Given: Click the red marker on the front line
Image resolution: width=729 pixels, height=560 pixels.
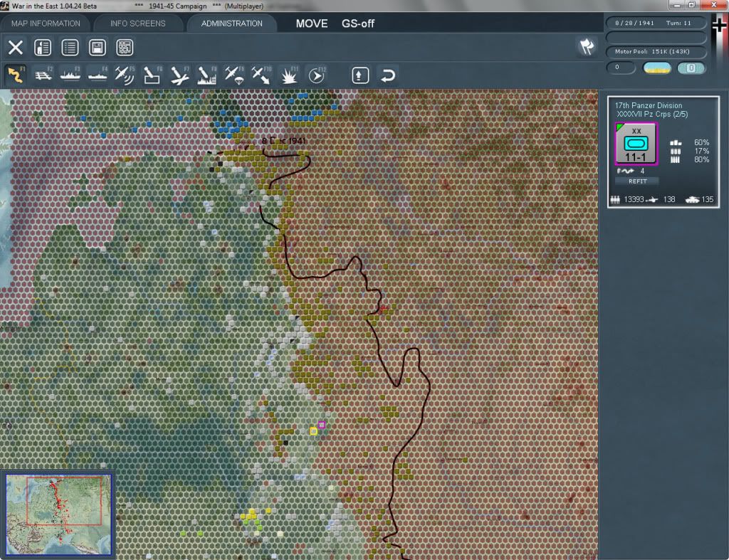Looking at the screenshot, I should pyautogui.click(x=383, y=308).
